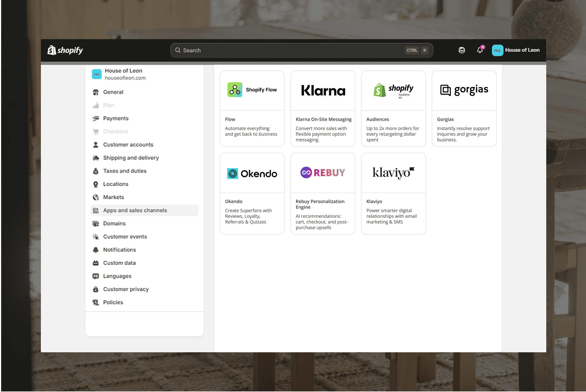Viewport: 586px width, 392px height.
Task: Click the Custom data icon
Action: point(96,263)
